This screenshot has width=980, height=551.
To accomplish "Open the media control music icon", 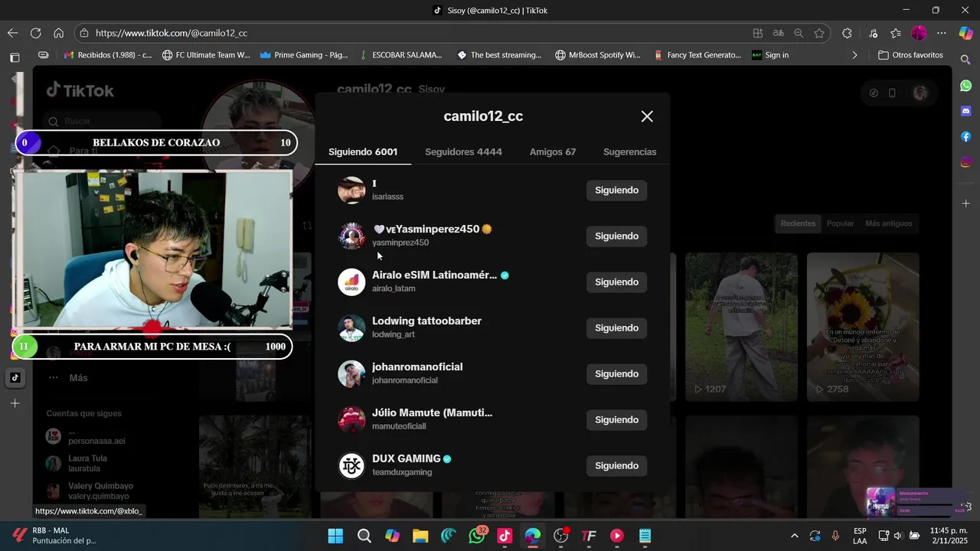I will [x=873, y=33].
